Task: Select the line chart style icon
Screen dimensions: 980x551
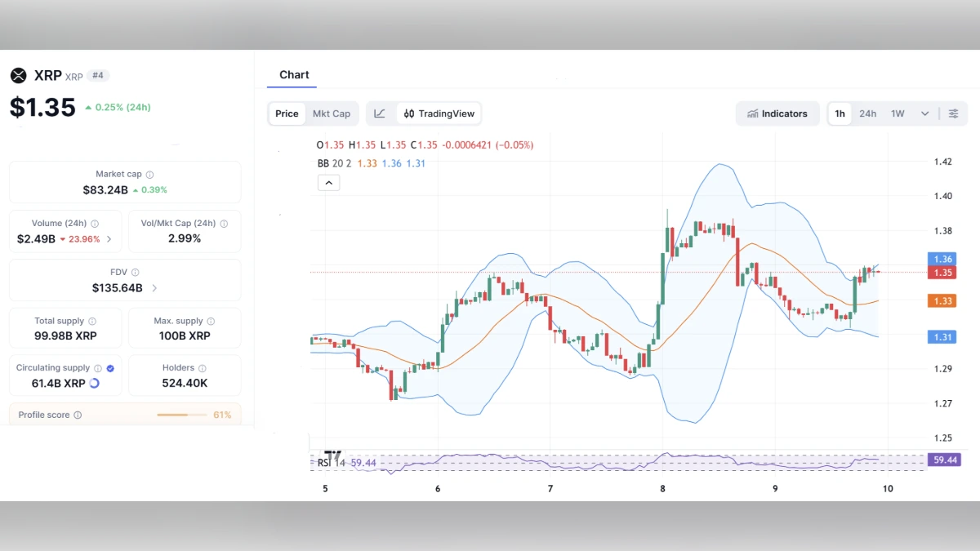Action: click(x=380, y=113)
